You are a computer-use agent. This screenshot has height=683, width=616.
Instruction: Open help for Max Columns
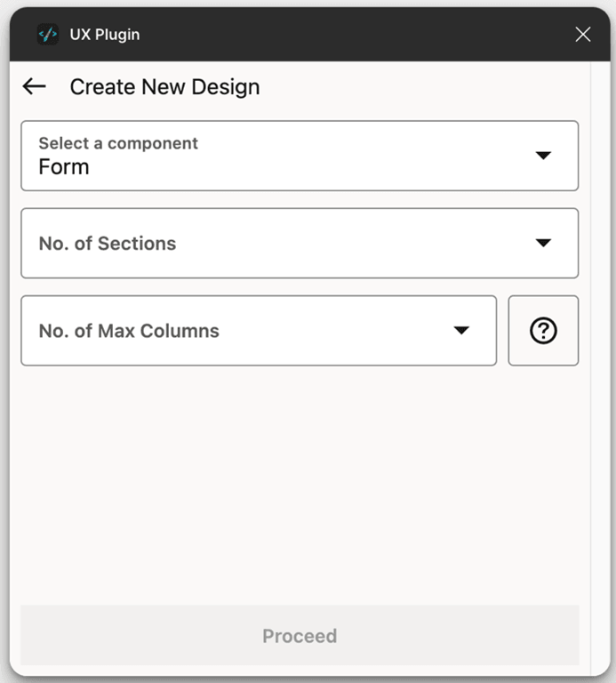tap(543, 331)
